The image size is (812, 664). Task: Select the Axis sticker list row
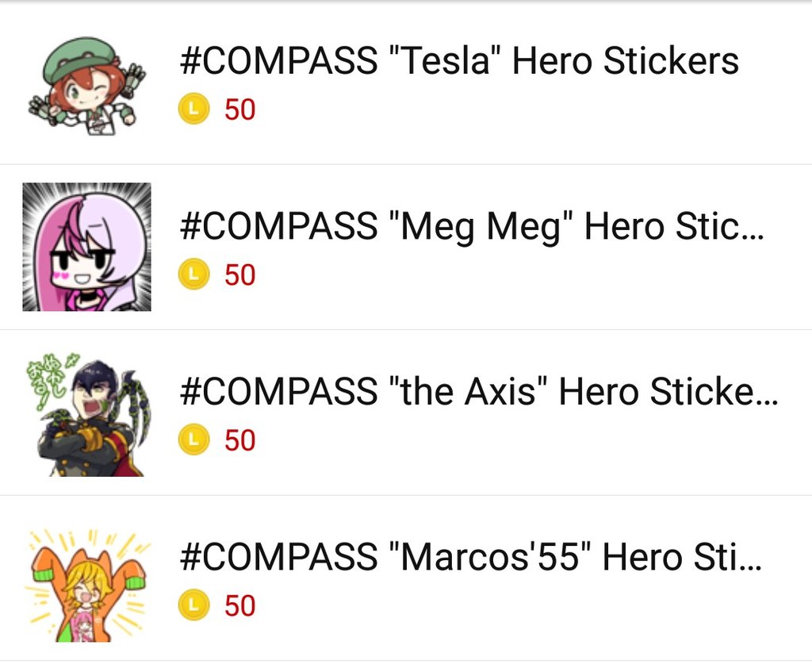pos(406,413)
